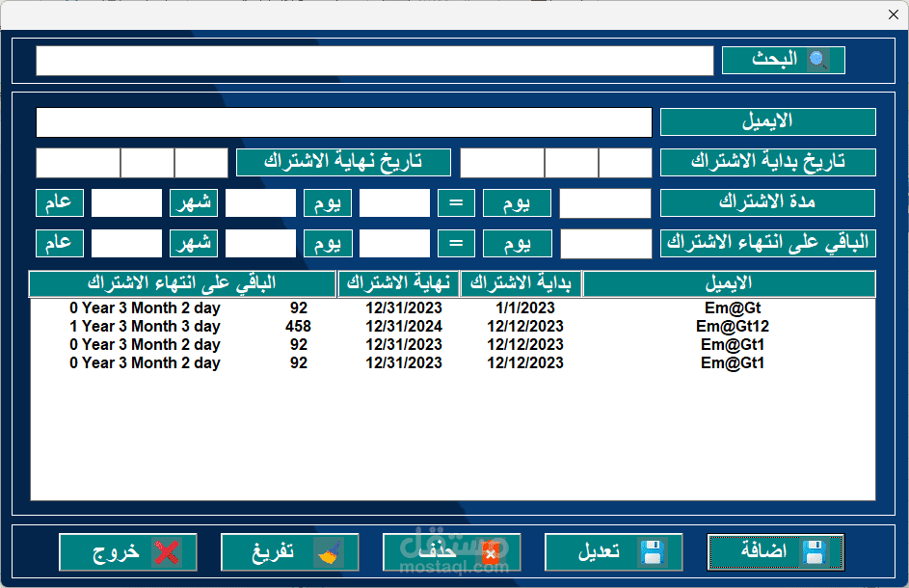Click the تاريخ نهاية الاشتراك label
The width and height of the screenshot is (909, 588).
point(343,162)
